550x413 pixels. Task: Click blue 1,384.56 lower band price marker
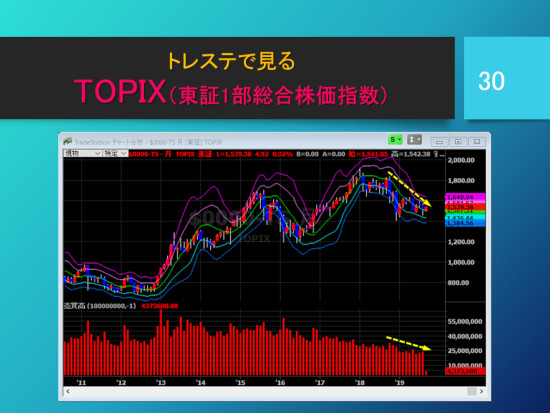point(465,223)
